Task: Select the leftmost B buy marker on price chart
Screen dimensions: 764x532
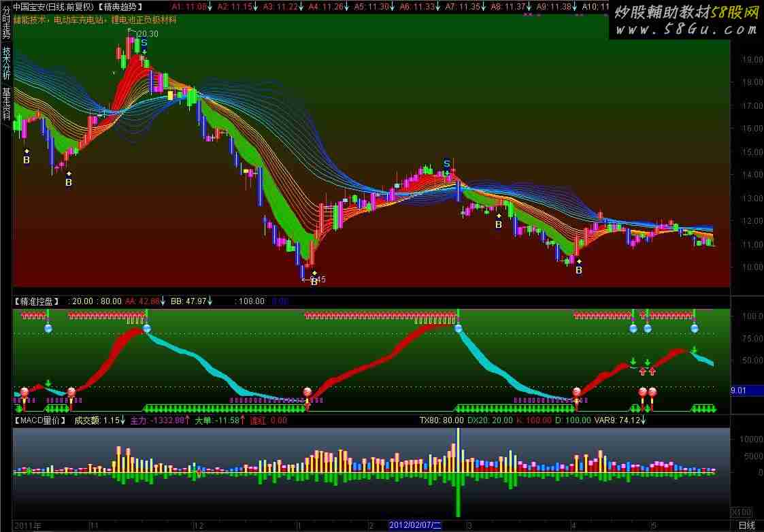Action: pyautogui.click(x=27, y=160)
